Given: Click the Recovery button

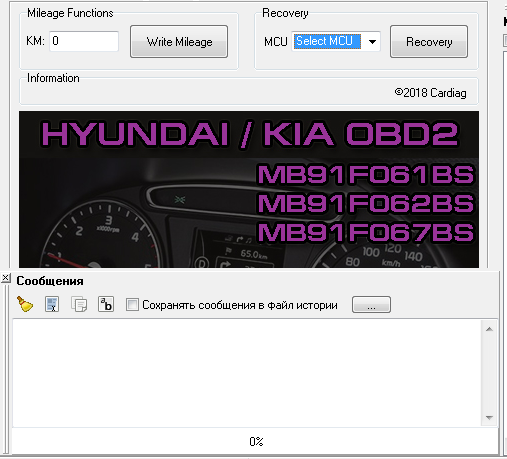Looking at the screenshot, I should (x=429, y=42).
